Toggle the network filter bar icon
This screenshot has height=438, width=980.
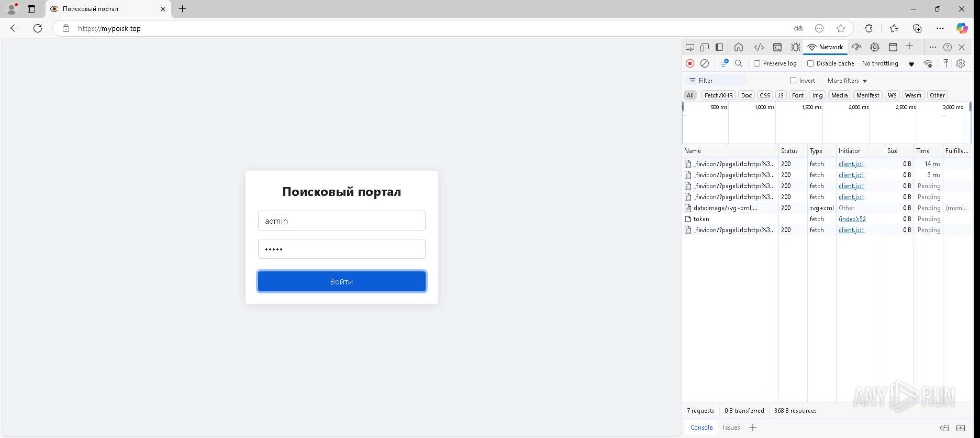coord(724,63)
